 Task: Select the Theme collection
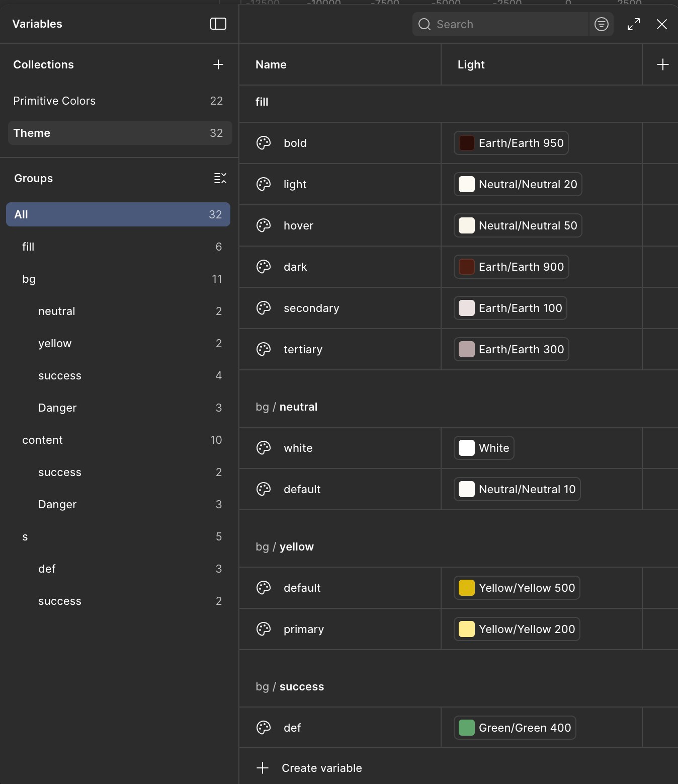[119, 133]
